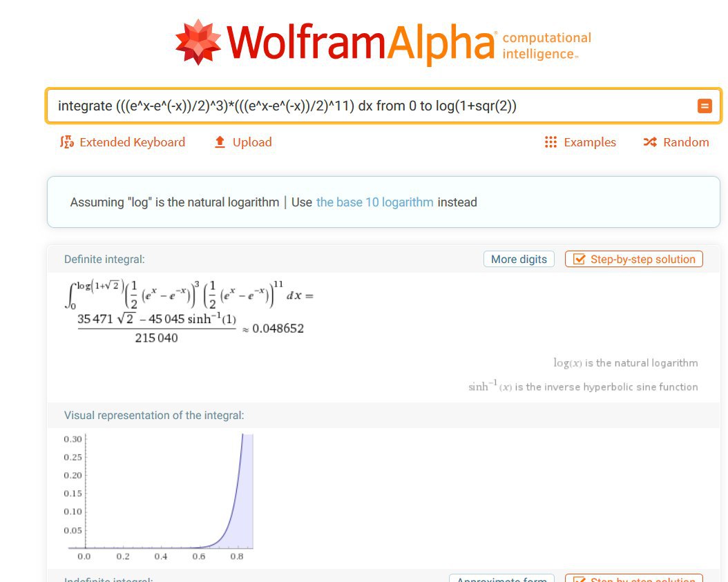The width and height of the screenshot is (728, 582).
Task: Click the Random shuffle icon
Action: point(650,142)
